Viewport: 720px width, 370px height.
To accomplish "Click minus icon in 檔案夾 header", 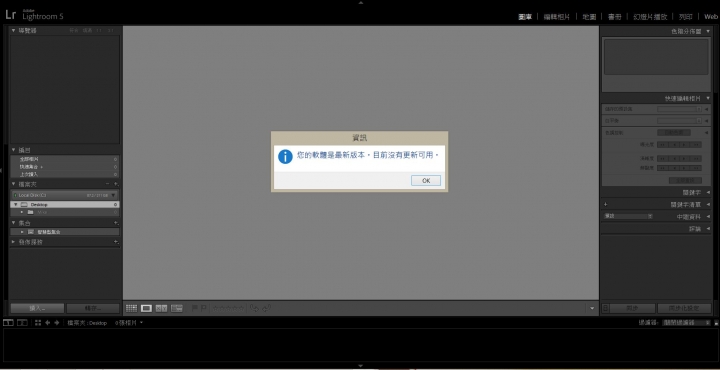I will click(x=108, y=184).
